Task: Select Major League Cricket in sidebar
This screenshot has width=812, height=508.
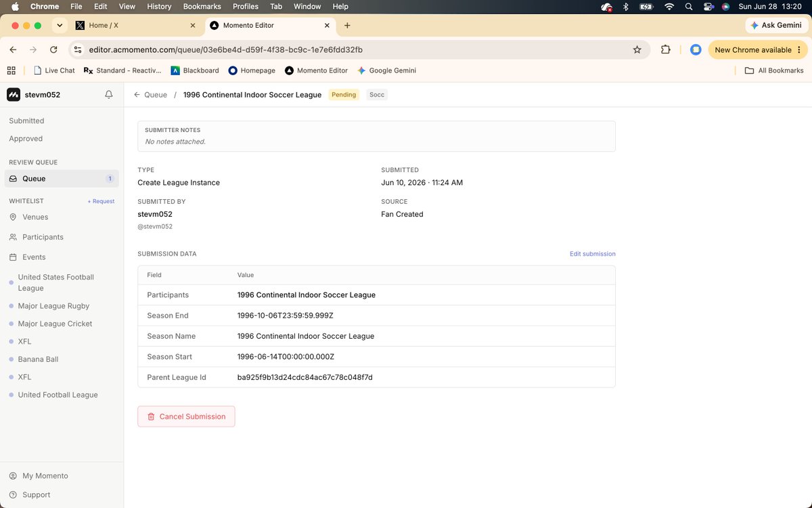Action: pos(55,324)
